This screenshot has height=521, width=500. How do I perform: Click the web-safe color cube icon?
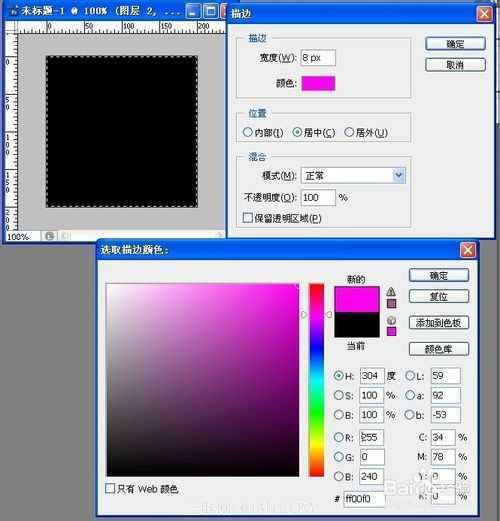pyautogui.click(x=391, y=320)
